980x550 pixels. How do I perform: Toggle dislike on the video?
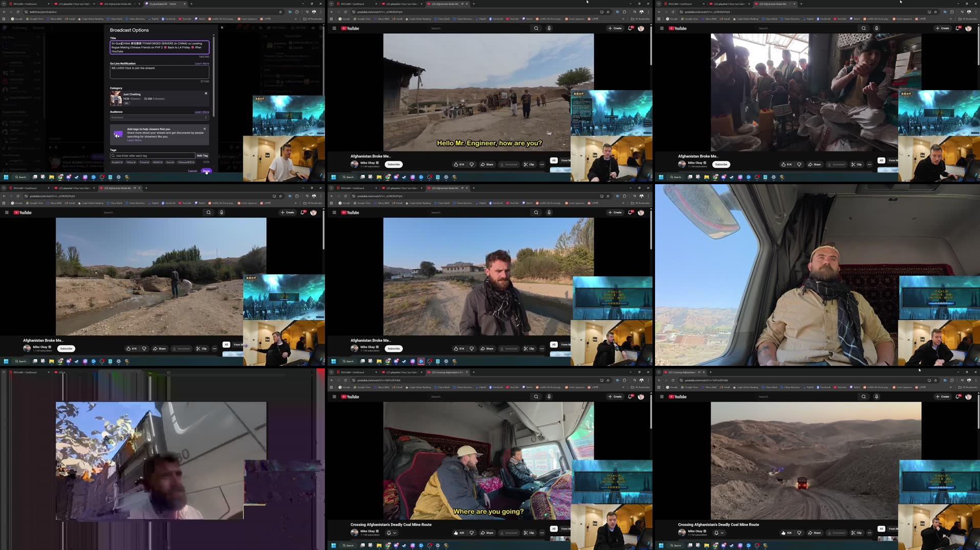(471, 164)
